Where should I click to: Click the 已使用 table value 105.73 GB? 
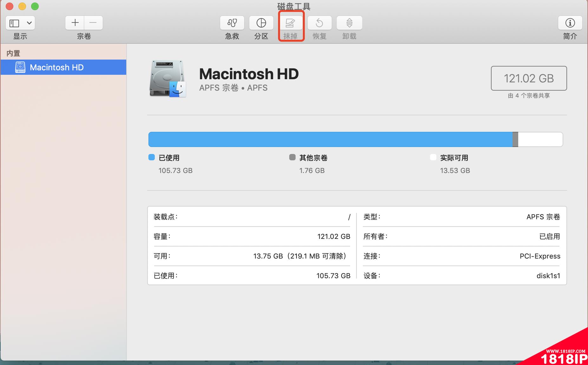tap(333, 276)
